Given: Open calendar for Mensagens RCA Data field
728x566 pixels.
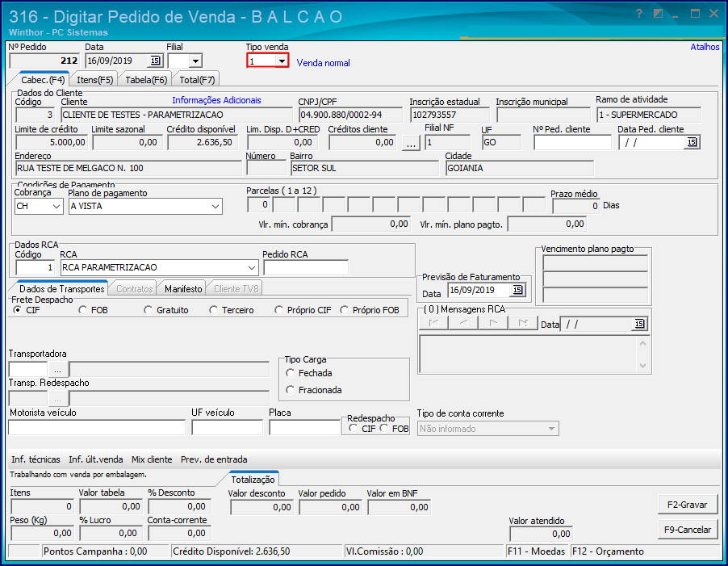Looking at the screenshot, I should (639, 324).
